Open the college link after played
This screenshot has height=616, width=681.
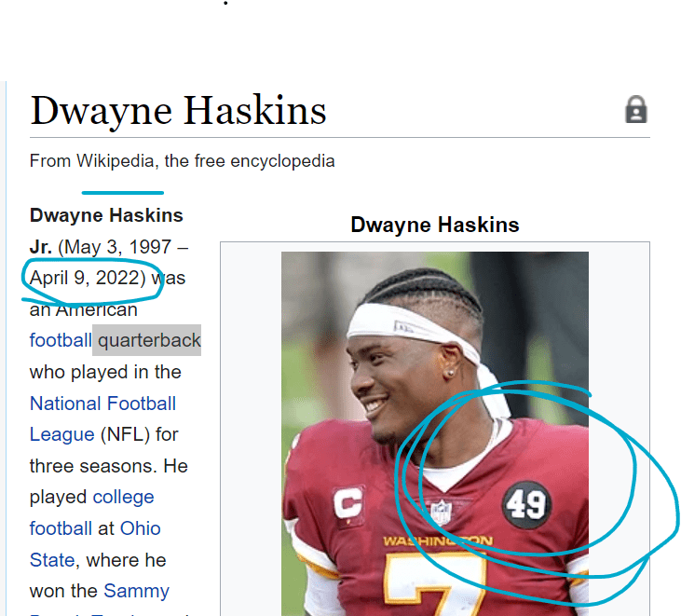[123, 497]
